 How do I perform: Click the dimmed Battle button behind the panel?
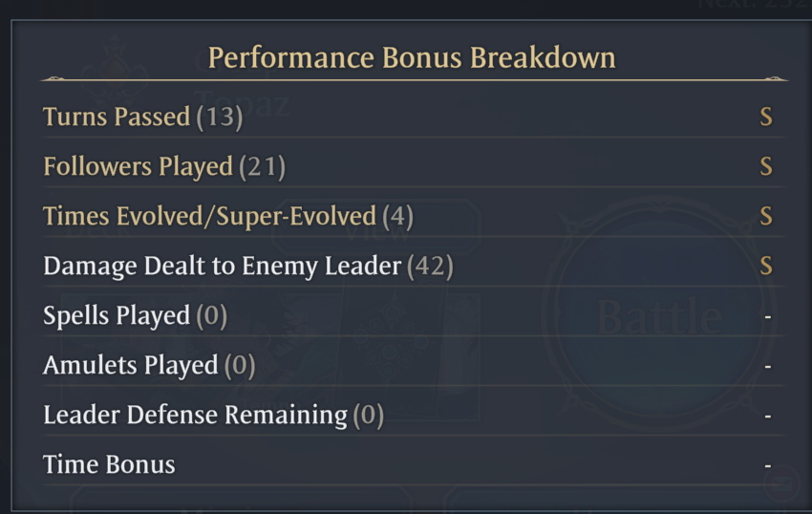(659, 314)
